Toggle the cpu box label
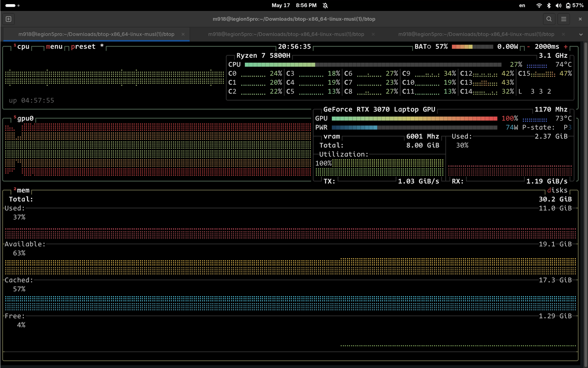588x368 pixels. (x=21, y=47)
